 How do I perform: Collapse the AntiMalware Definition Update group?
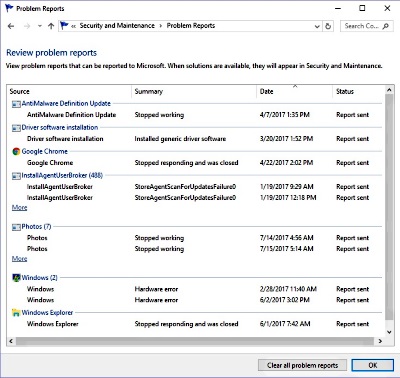coord(66,104)
